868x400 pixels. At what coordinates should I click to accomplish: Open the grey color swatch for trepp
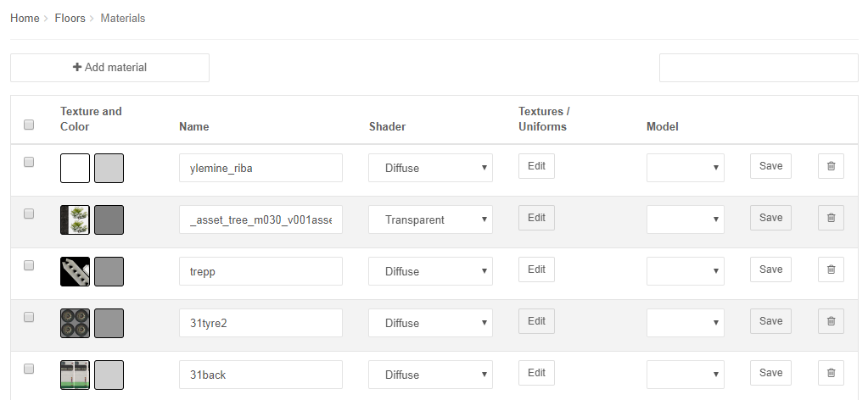point(109,272)
